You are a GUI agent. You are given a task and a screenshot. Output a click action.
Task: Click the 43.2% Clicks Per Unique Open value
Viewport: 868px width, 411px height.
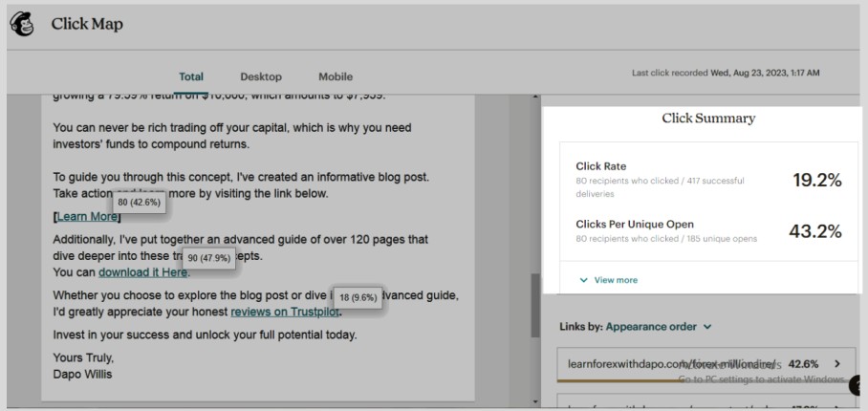click(x=815, y=230)
